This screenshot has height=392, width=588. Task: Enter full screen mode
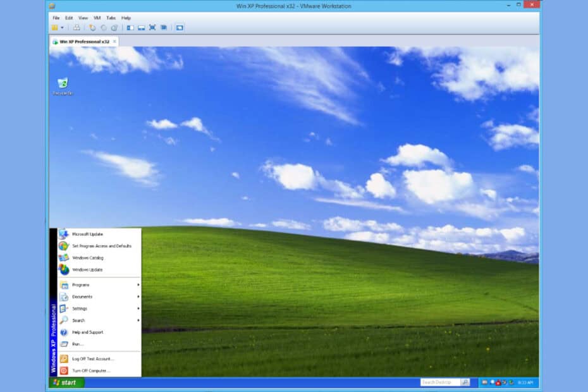[x=152, y=27]
